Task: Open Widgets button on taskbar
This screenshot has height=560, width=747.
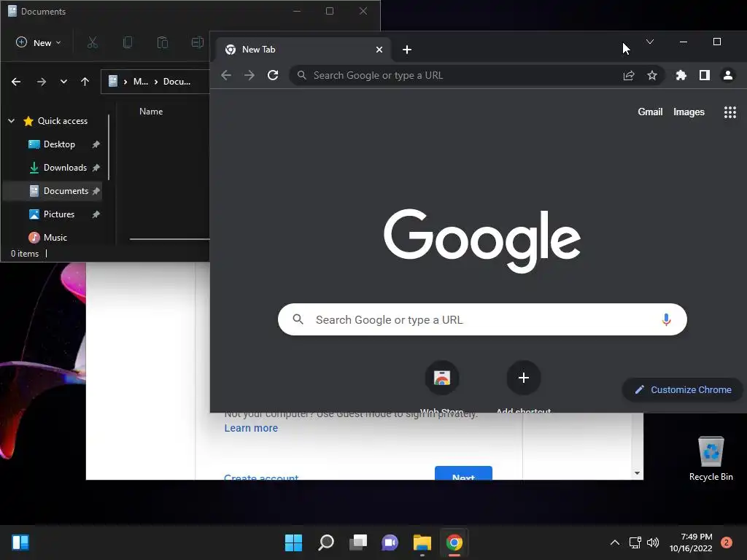Action: (x=20, y=542)
